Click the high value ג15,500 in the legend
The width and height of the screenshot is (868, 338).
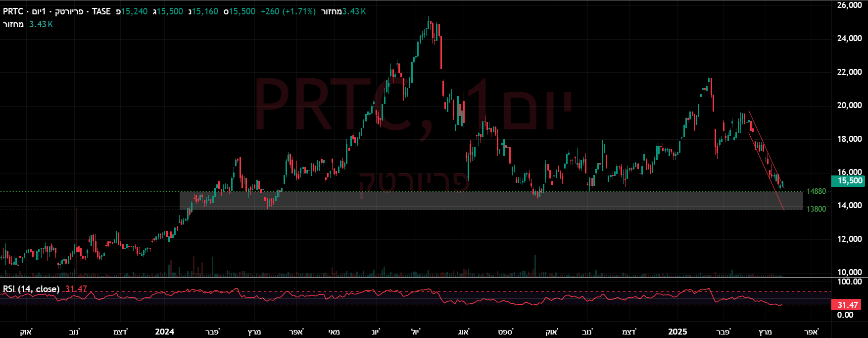[x=168, y=11]
